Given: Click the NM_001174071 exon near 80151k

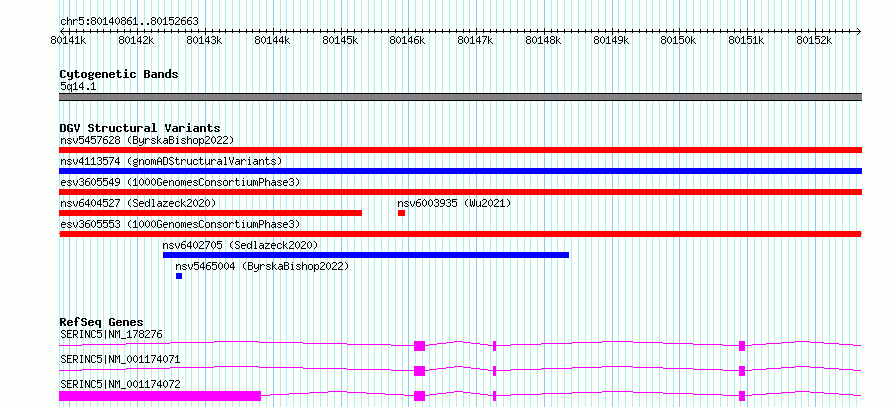Looking at the screenshot, I should 742,371.
